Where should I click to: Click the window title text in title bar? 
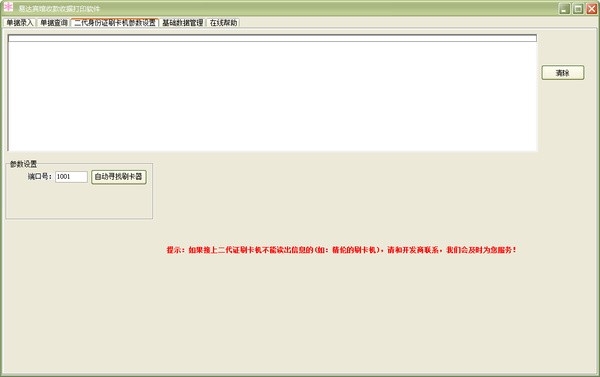(59, 8)
